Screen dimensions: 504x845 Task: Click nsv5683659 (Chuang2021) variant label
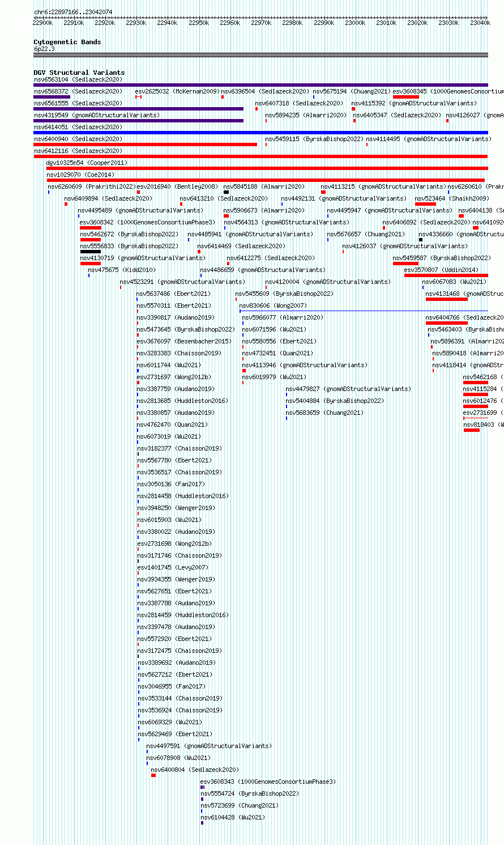325,413
